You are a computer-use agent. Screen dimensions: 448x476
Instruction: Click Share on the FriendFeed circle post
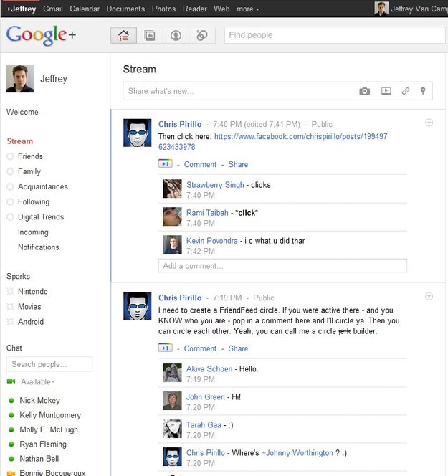point(238,348)
